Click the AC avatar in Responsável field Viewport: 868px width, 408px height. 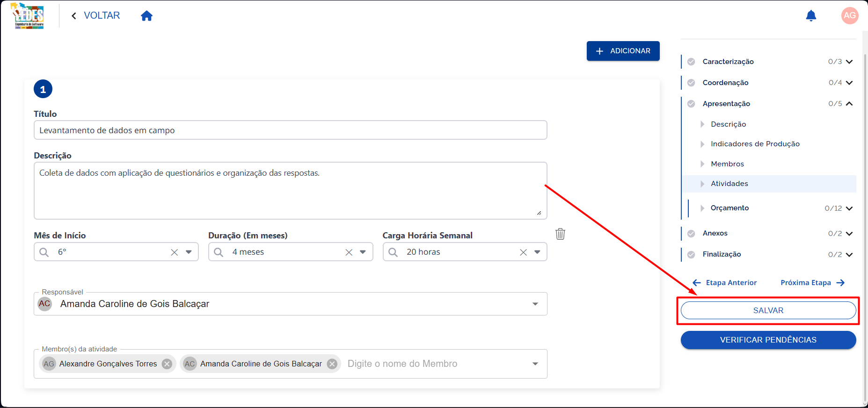44,304
